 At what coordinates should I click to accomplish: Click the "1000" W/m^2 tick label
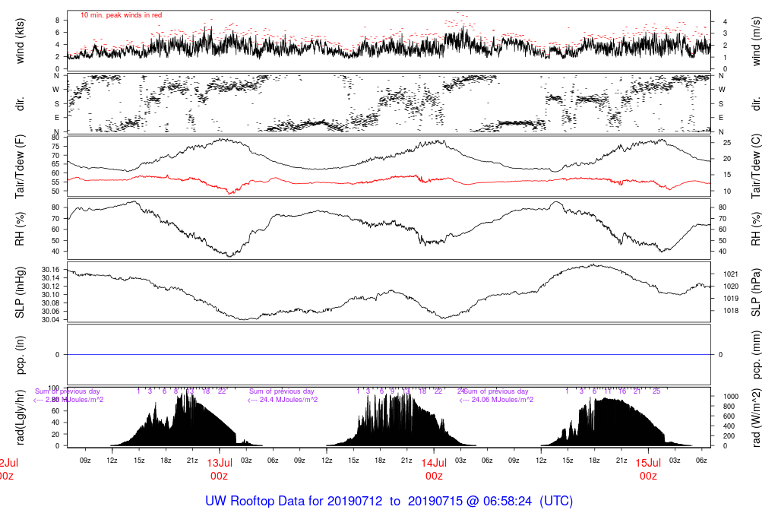(731, 397)
